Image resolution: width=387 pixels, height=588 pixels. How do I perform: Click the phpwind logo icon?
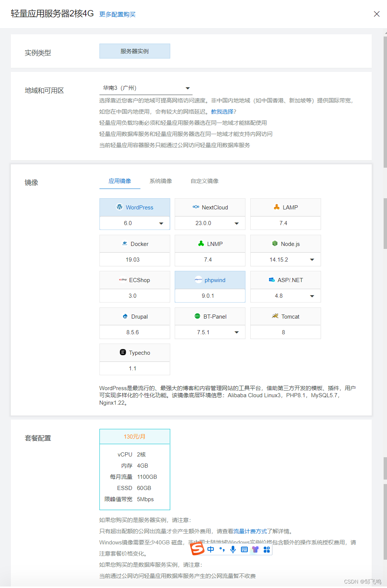point(199,280)
